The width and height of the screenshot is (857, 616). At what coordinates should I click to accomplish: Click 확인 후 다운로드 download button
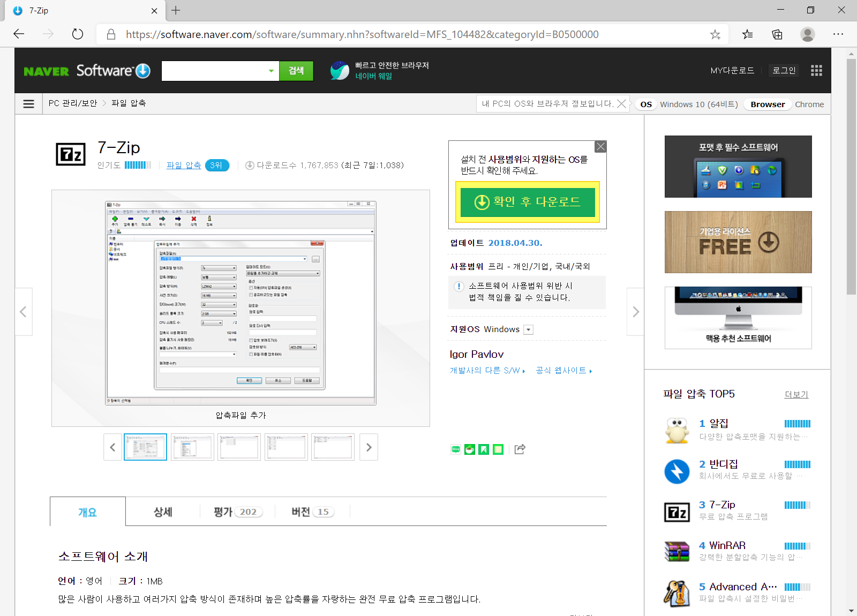[x=528, y=202]
